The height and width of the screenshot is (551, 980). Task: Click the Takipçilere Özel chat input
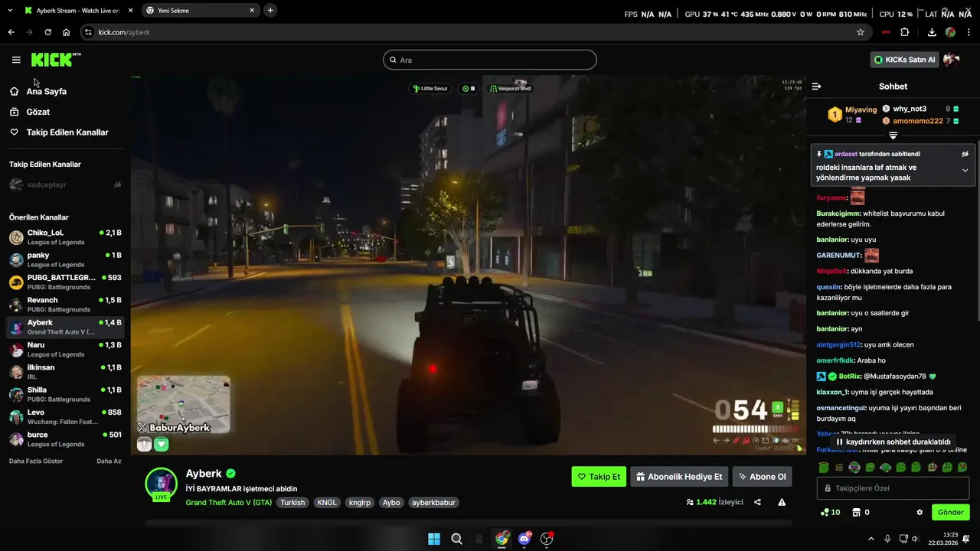pyautogui.click(x=893, y=487)
